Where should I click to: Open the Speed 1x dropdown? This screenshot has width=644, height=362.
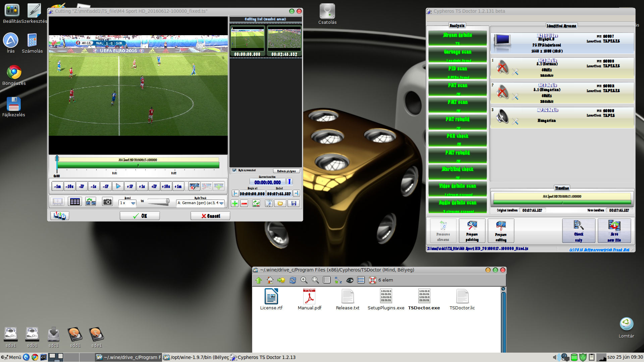coord(127,203)
